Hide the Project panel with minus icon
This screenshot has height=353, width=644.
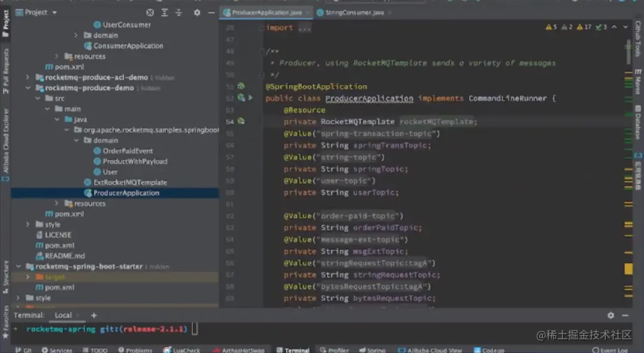(x=211, y=13)
